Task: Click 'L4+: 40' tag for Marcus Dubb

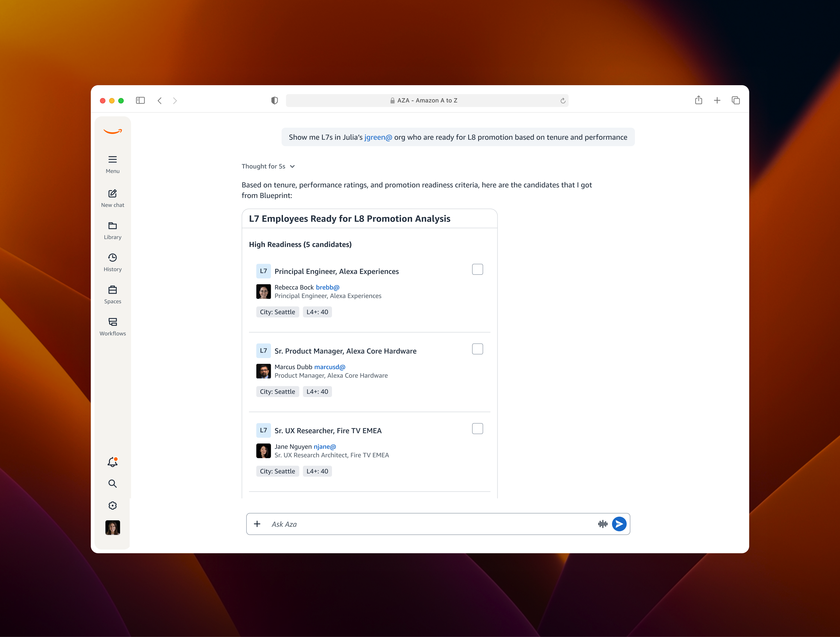Action: pyautogui.click(x=318, y=392)
